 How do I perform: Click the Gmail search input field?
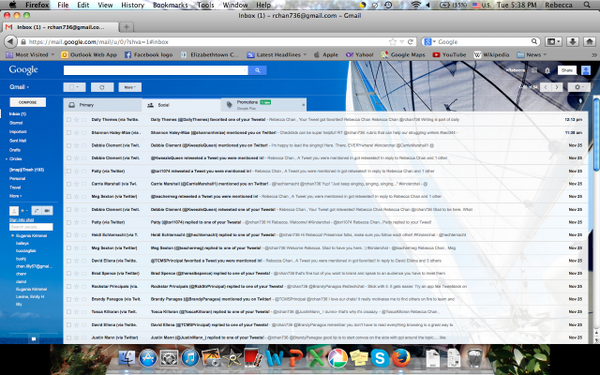[156, 70]
